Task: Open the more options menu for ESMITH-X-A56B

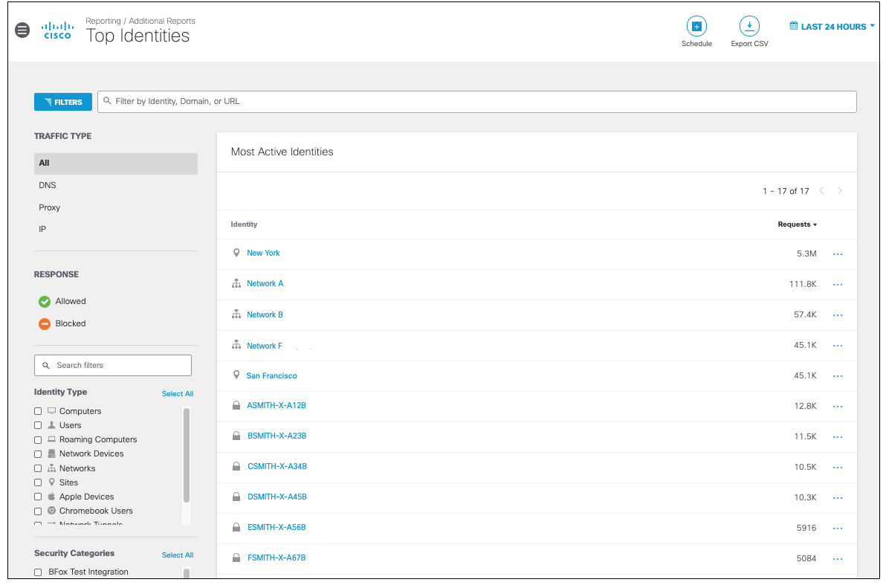Action: [x=838, y=529]
